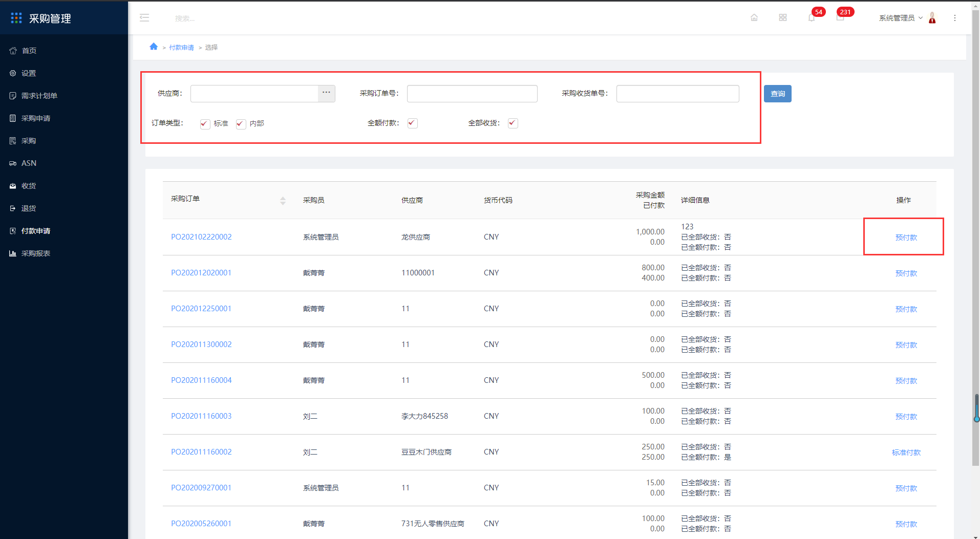Open order PO202005260001
Image resolution: width=980 pixels, height=539 pixels.
point(201,524)
